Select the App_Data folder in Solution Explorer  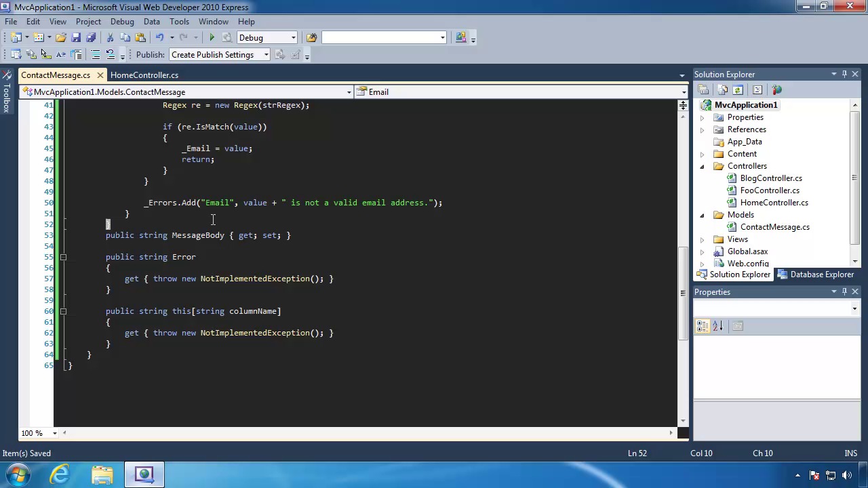(x=745, y=142)
